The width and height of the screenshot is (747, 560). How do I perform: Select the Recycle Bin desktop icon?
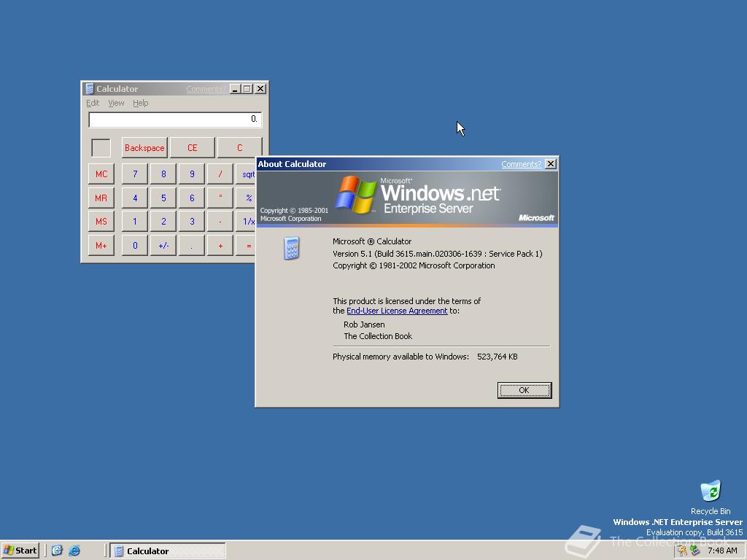pyautogui.click(x=711, y=497)
